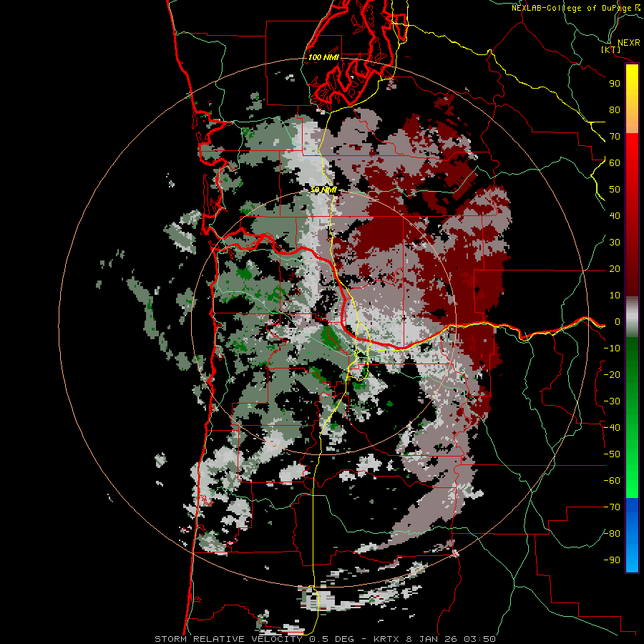Click the 50 NMI range ring label
Viewport: 644px width, 644px height.
click(323, 190)
